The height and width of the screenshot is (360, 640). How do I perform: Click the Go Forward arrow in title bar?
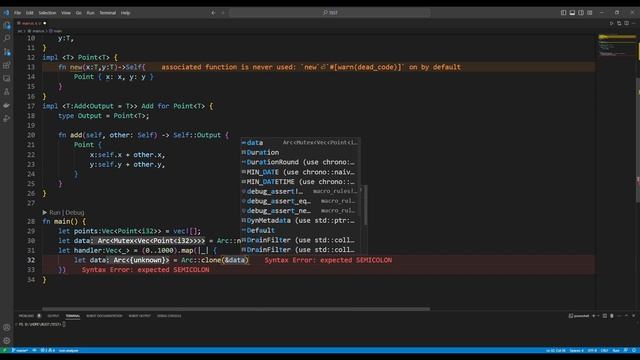tap(223, 13)
